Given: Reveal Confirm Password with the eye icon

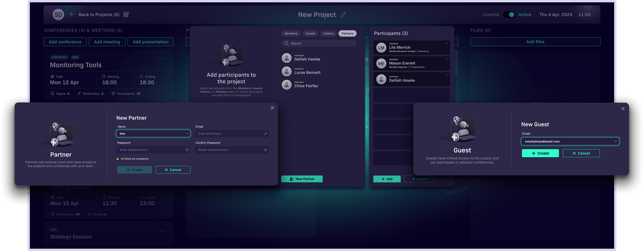Looking at the screenshot, I should [x=266, y=150].
